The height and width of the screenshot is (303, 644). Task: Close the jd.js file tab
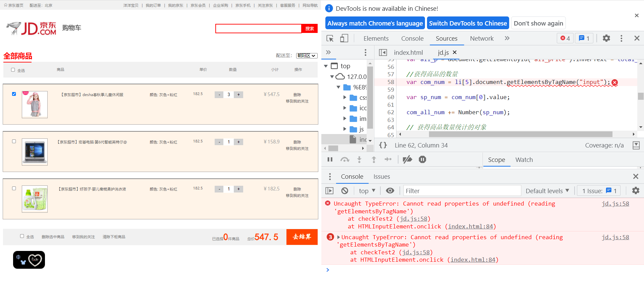(455, 52)
